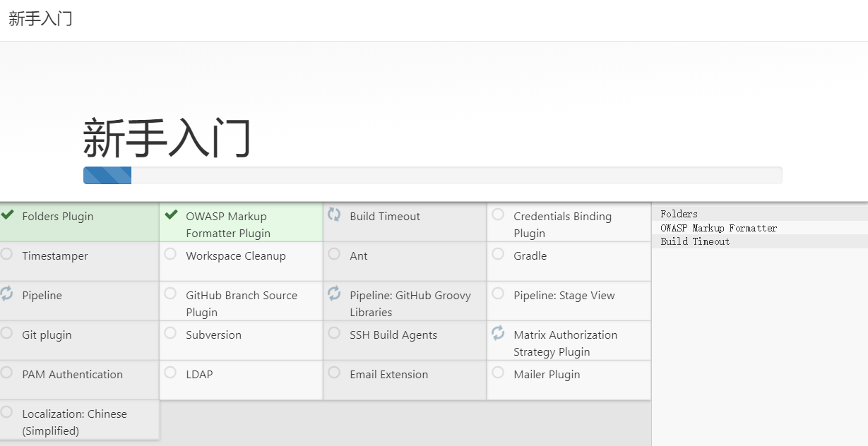
Task: Click the pending circle by Localization: Chinese (Simplified)
Action: [6, 411]
